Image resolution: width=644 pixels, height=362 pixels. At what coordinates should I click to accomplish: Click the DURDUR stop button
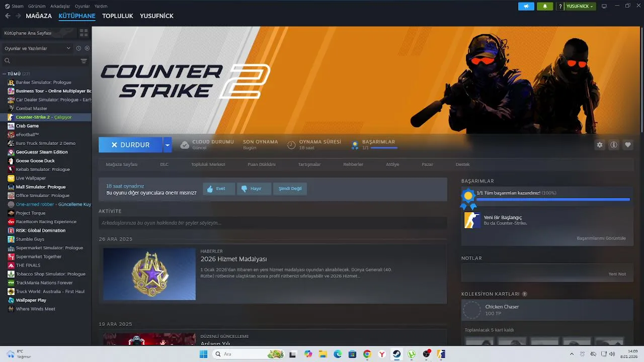(x=130, y=145)
